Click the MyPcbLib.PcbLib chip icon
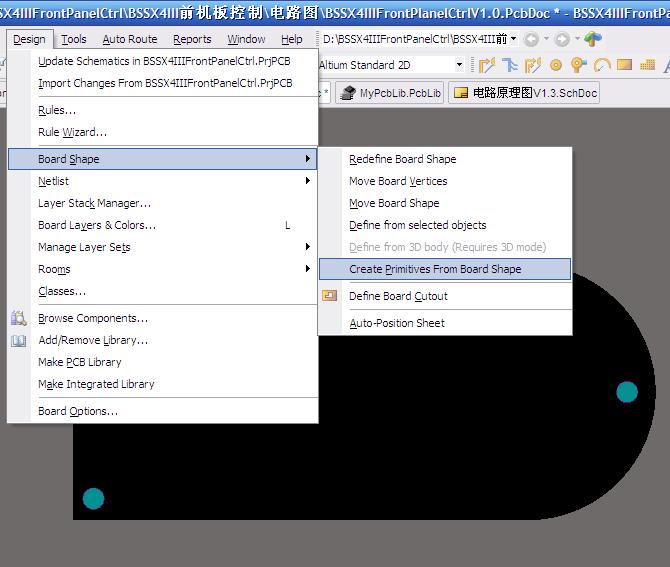Screen dimensions: 670x567 [x=348, y=93]
